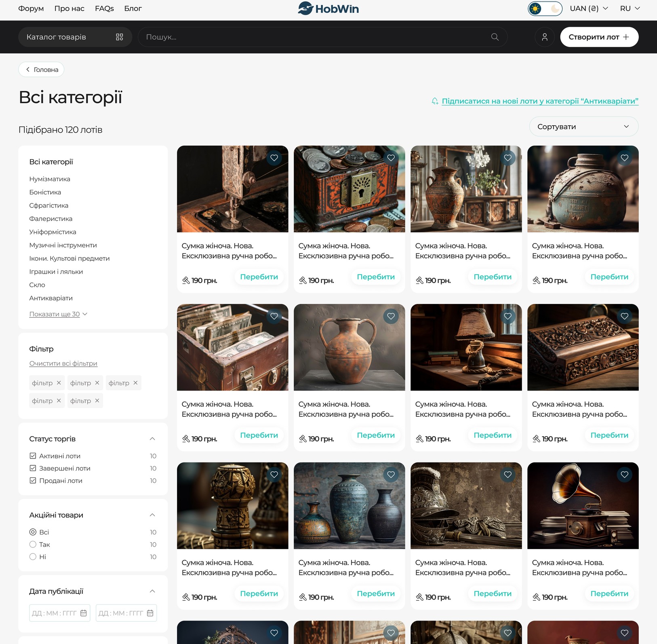Open the table lamp lot image
The width and height of the screenshot is (657, 644).
pos(466,348)
